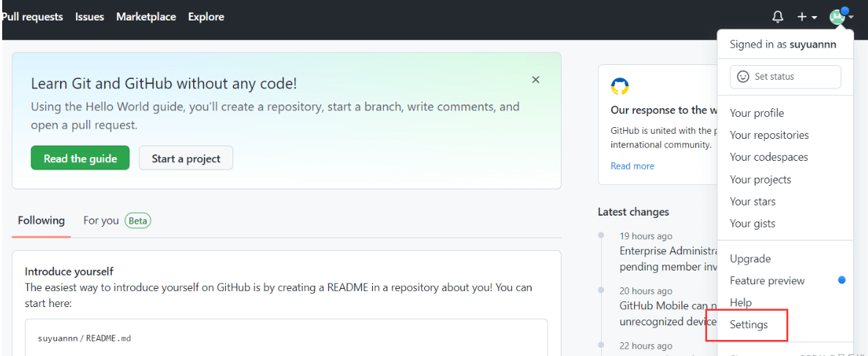
Task: Select Upgrade in the menu
Action: (x=750, y=259)
